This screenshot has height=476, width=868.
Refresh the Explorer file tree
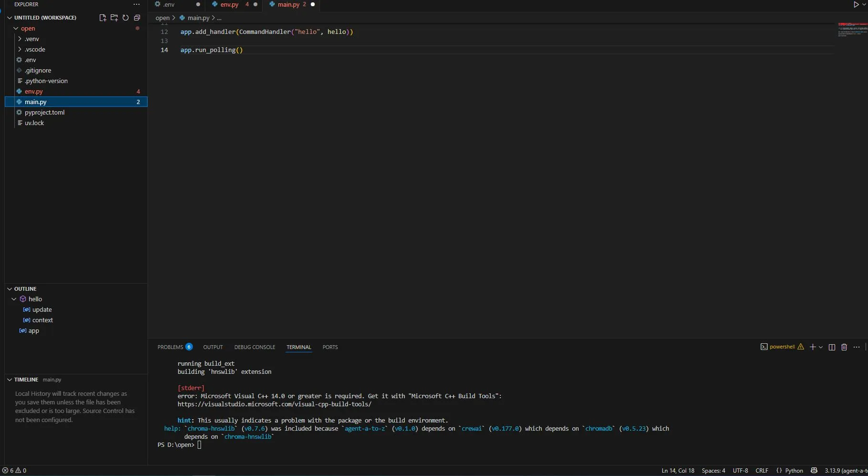(126, 18)
